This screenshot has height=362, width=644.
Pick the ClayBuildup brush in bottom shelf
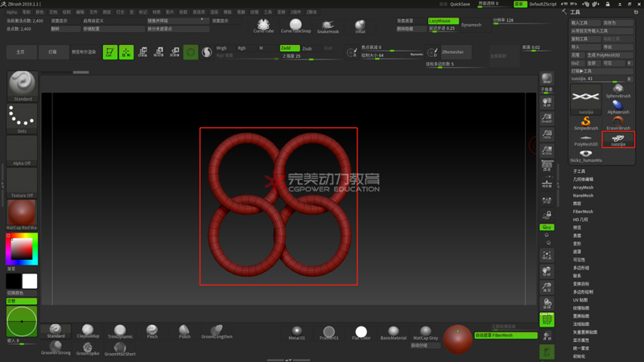[87, 331]
